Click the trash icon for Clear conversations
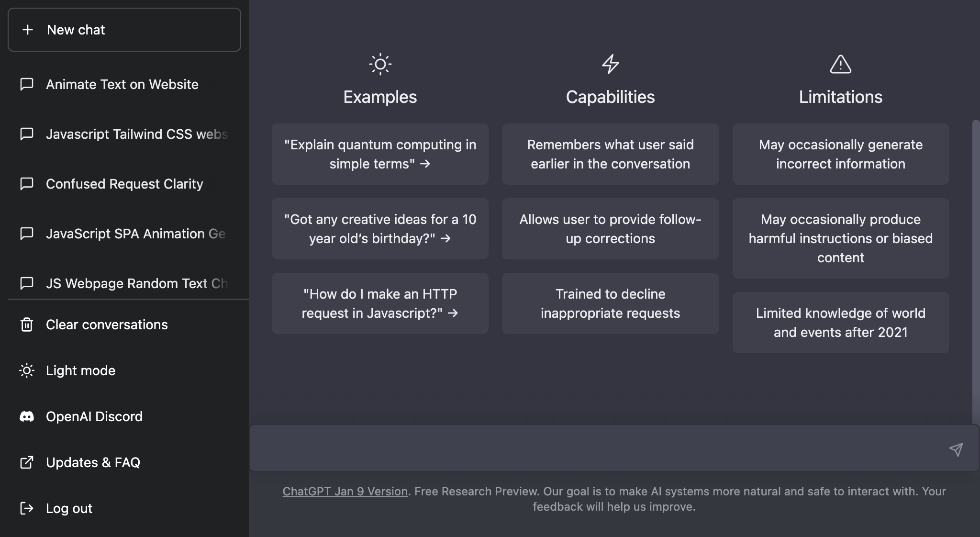 [27, 324]
